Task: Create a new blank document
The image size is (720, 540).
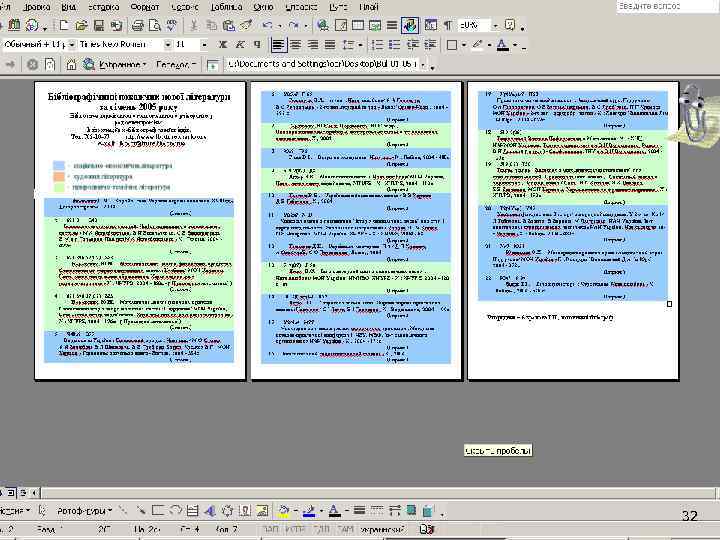Action: coord(63,26)
